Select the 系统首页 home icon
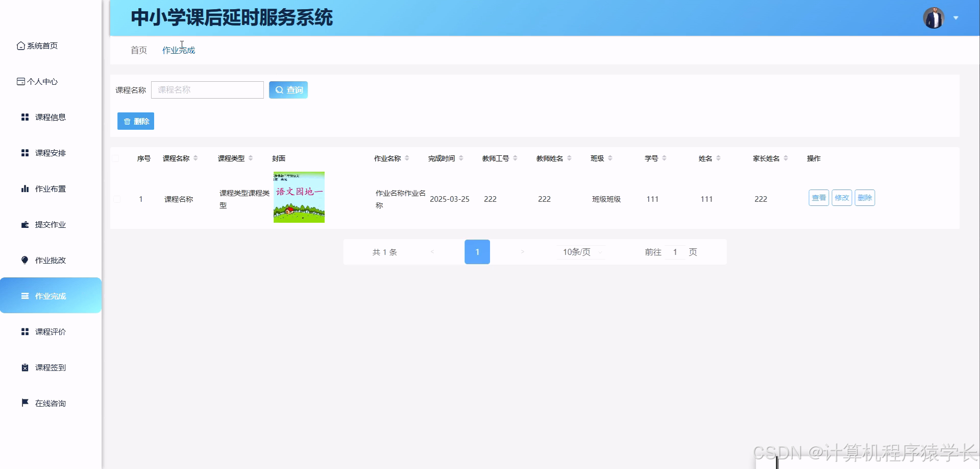Screen dimensions: 980x469 [20, 45]
